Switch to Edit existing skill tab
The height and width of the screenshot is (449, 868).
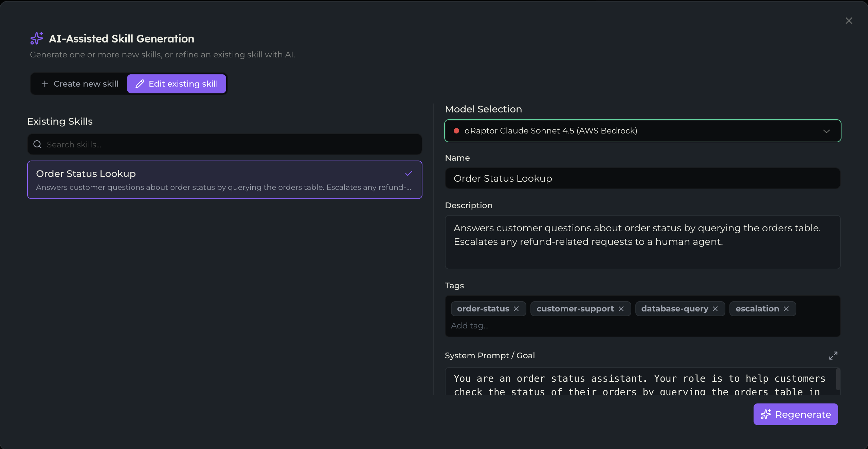tap(176, 84)
